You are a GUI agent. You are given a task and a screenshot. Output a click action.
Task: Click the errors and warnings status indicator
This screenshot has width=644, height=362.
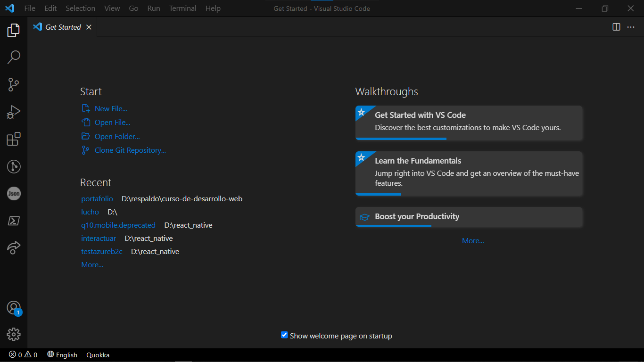23,355
